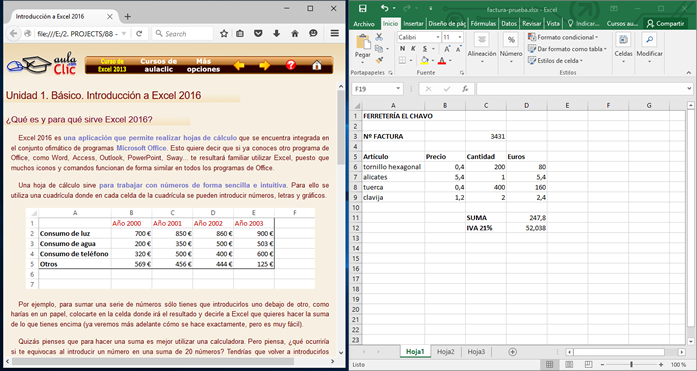Switch to the Vista ribbon tab
The width and height of the screenshot is (697, 371).
coord(553,24)
